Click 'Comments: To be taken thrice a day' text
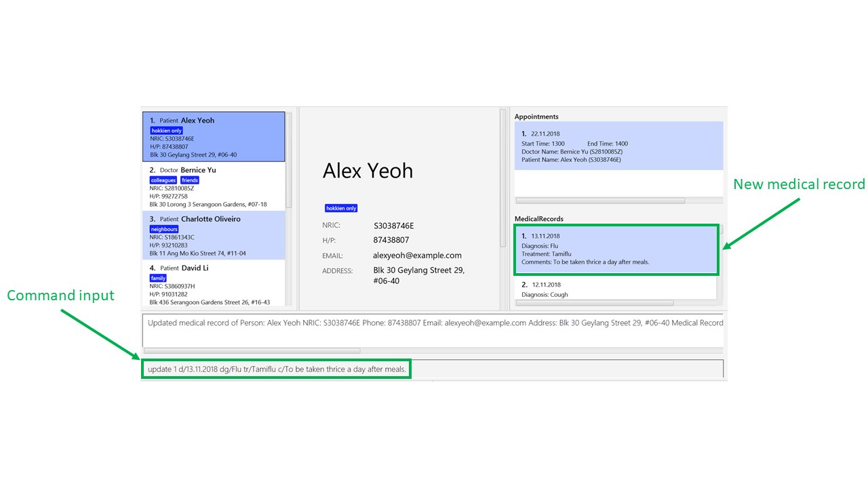Viewport: 868px width, 488px height. (585, 262)
